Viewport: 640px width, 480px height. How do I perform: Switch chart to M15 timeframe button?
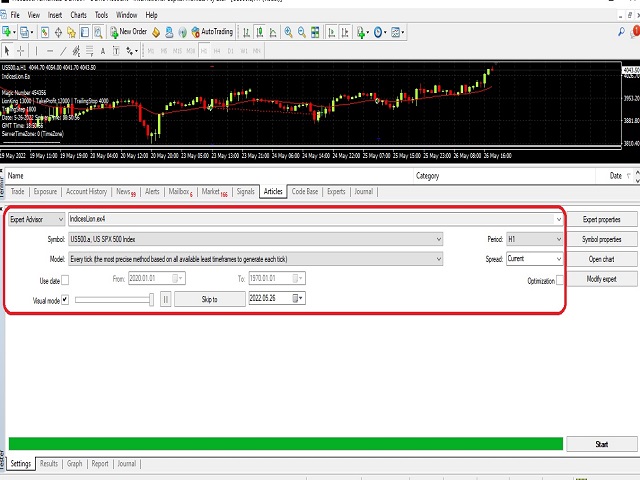point(177,51)
